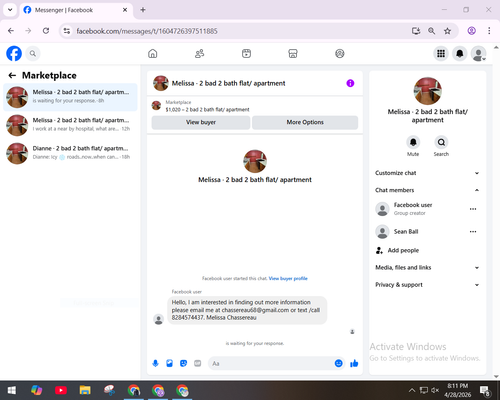The height and width of the screenshot is (400, 500).
Task: Open a new browser tab with plus
Action: [x=143, y=10]
